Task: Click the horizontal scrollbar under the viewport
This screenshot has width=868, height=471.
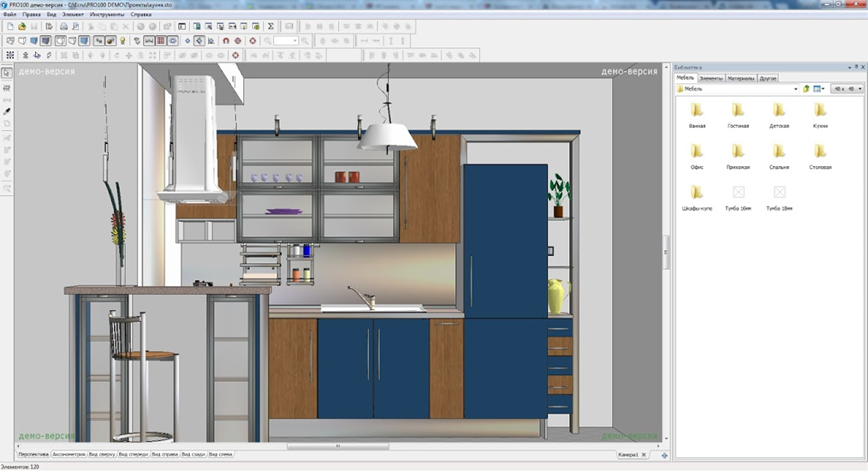Action: 337,445
